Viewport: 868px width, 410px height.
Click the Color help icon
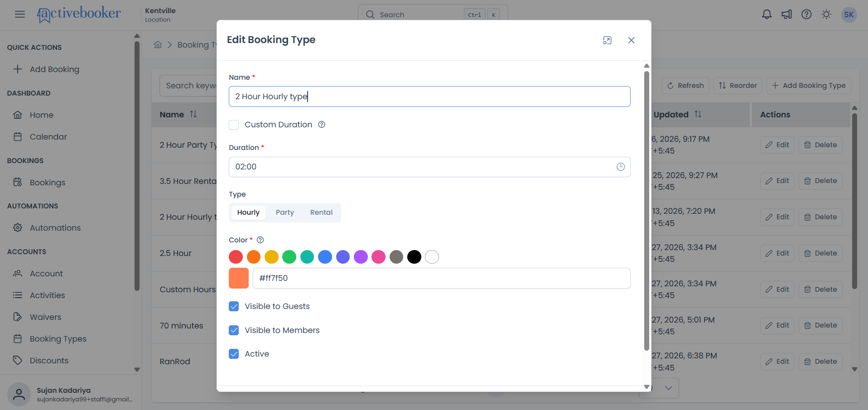point(260,240)
